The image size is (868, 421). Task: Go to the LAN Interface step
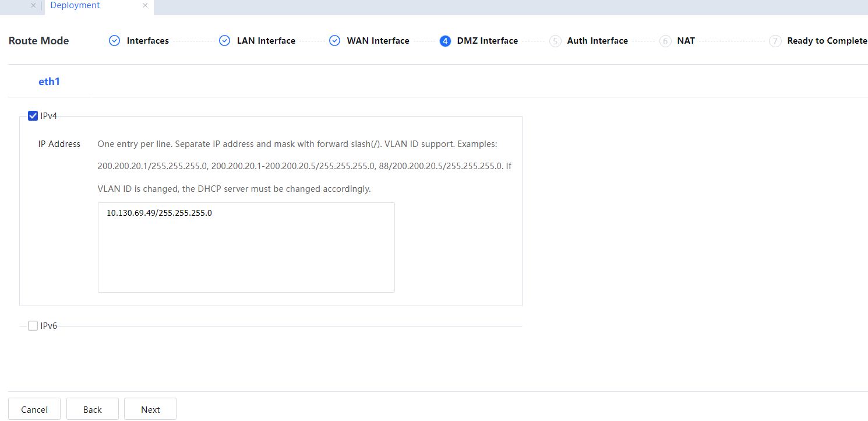[x=266, y=41]
